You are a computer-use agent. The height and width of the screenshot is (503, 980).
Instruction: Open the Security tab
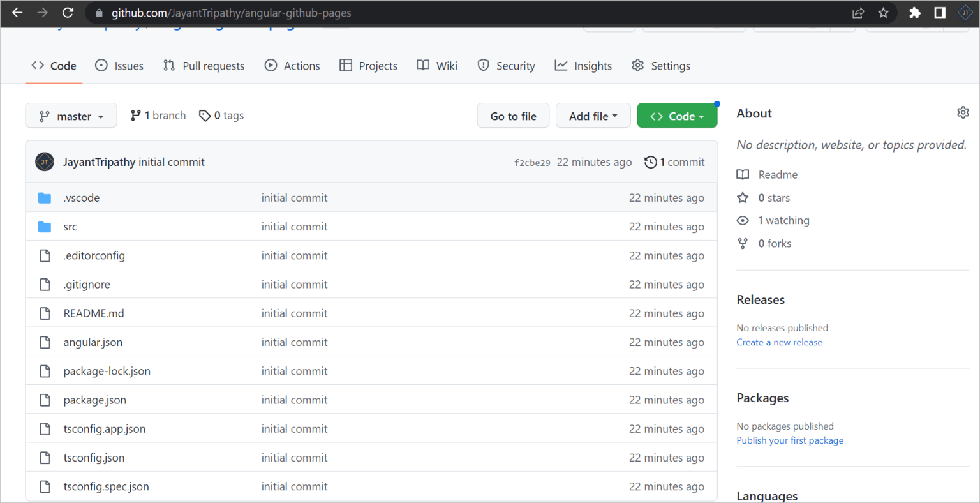click(x=506, y=66)
